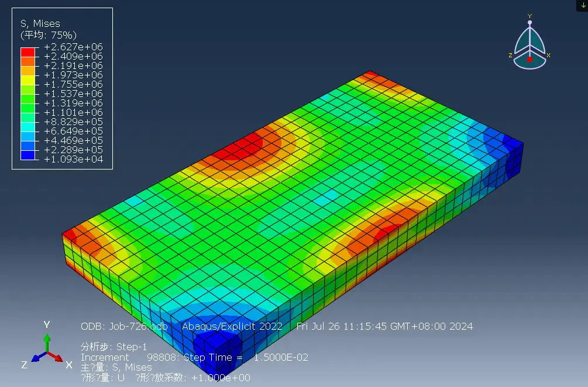Click the blue Z arrow of the view triad
This screenshot has width=588, height=387.
36,358
